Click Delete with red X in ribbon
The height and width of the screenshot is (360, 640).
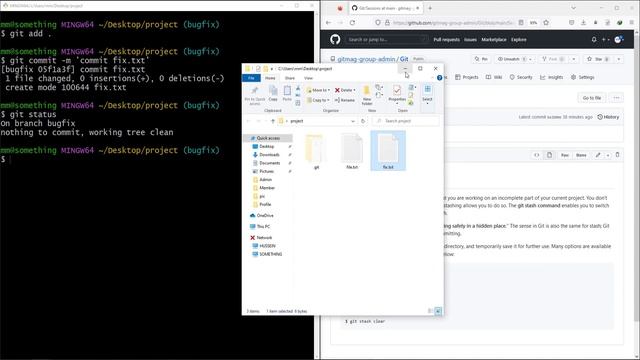click(x=345, y=90)
